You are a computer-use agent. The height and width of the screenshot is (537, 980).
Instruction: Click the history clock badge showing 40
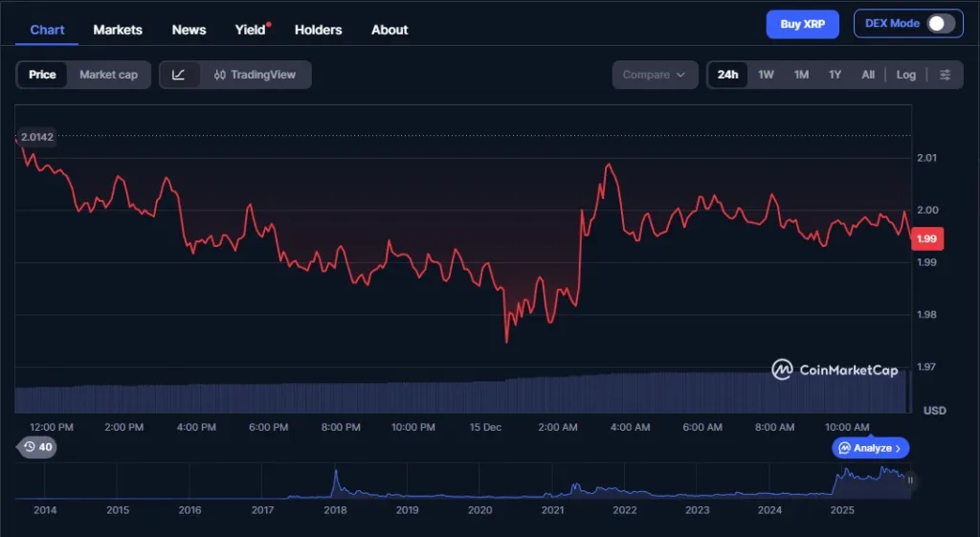tap(37, 447)
